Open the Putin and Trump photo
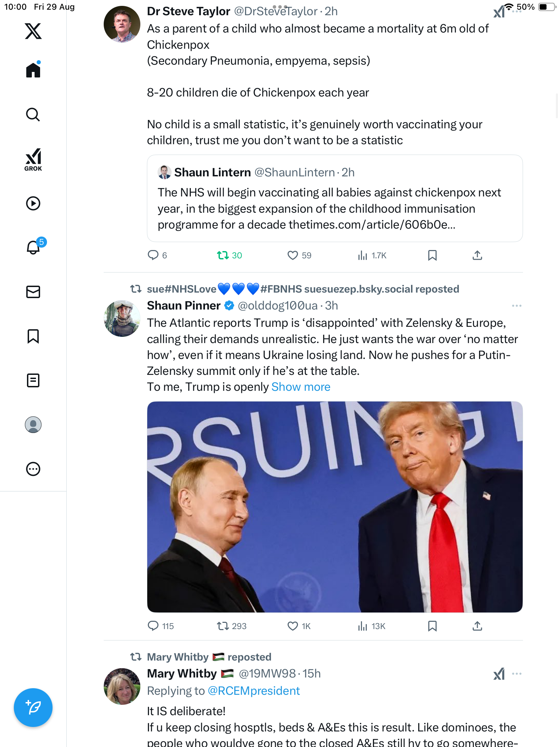The width and height of the screenshot is (560, 747). tap(335, 507)
